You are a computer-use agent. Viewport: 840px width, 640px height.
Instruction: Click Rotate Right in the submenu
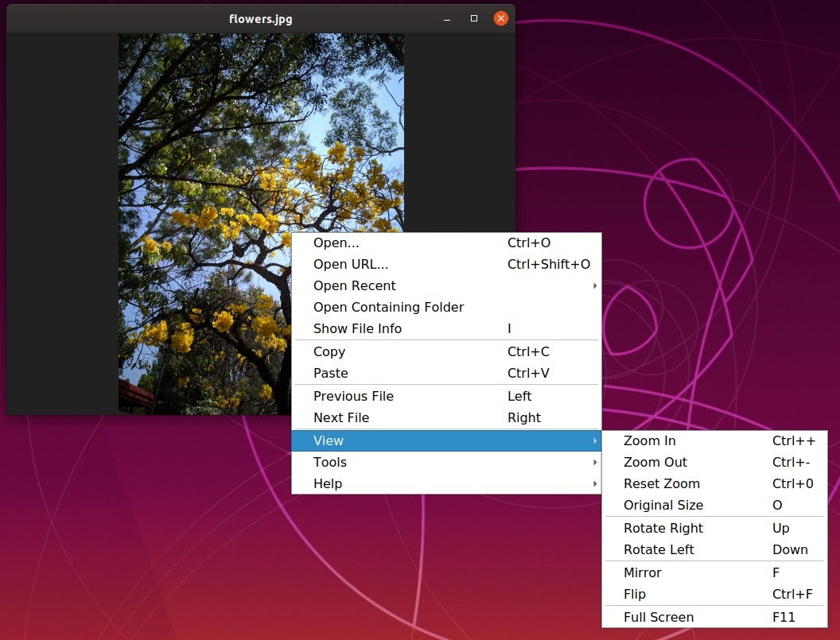(663, 529)
